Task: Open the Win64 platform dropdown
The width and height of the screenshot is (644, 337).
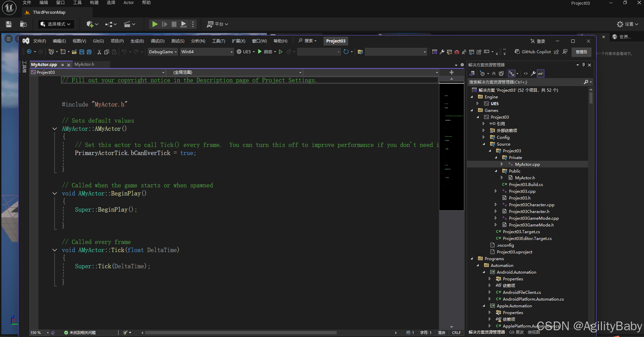Action: 207,52
